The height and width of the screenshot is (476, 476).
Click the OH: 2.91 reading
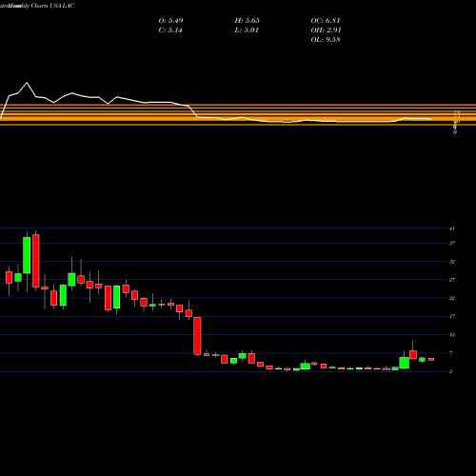click(326, 30)
